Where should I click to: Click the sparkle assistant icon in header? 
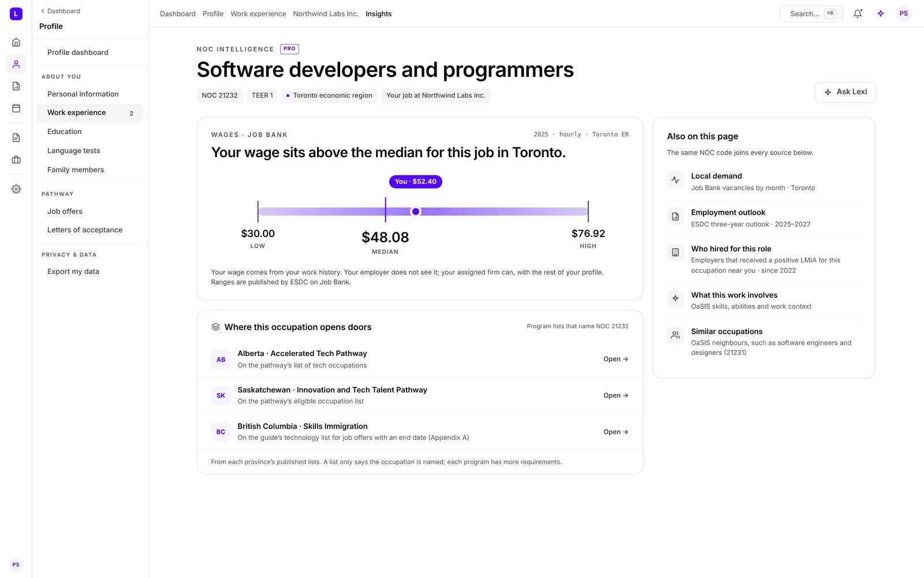pyautogui.click(x=881, y=14)
